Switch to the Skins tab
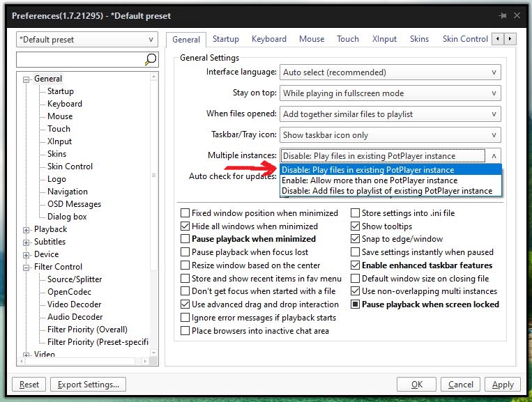Screen dimensions: 532x402 click(419, 39)
